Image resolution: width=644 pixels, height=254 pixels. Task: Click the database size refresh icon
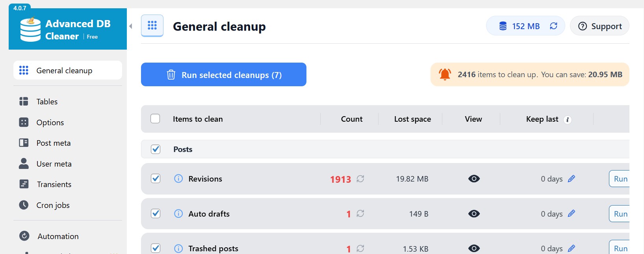pos(553,26)
